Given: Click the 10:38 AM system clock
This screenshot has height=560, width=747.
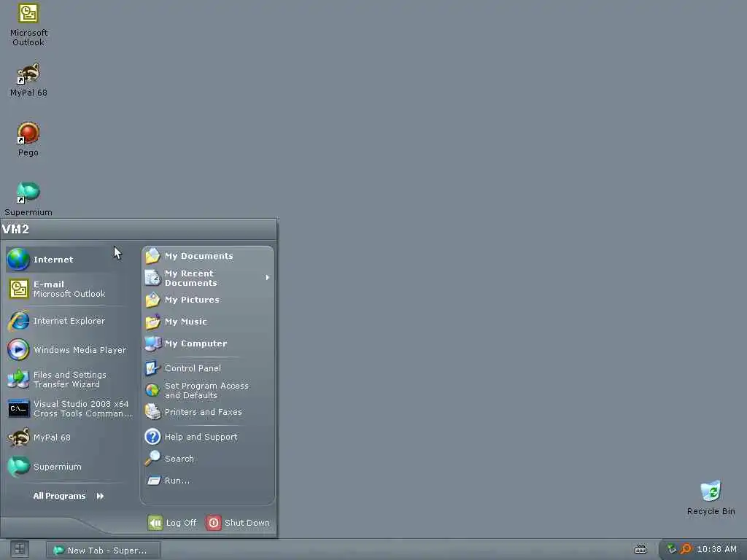Looking at the screenshot, I should tap(716, 550).
